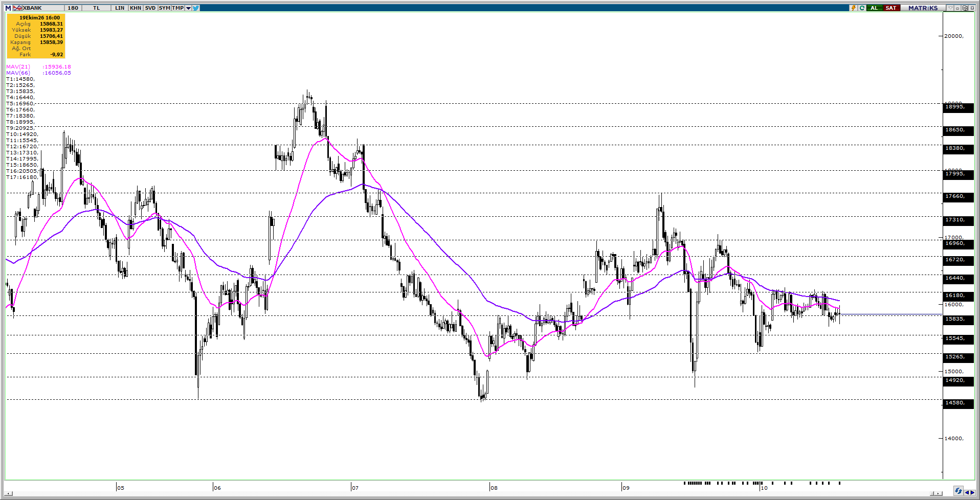Click the MAV(21) indicator label

pyautogui.click(x=18, y=66)
